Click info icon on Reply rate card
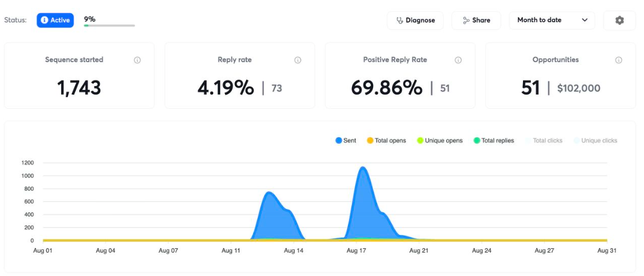This screenshot has width=644, height=276. click(x=298, y=60)
